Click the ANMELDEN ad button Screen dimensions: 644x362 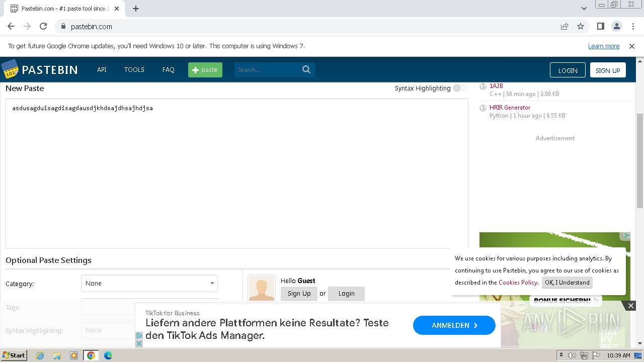(454, 325)
